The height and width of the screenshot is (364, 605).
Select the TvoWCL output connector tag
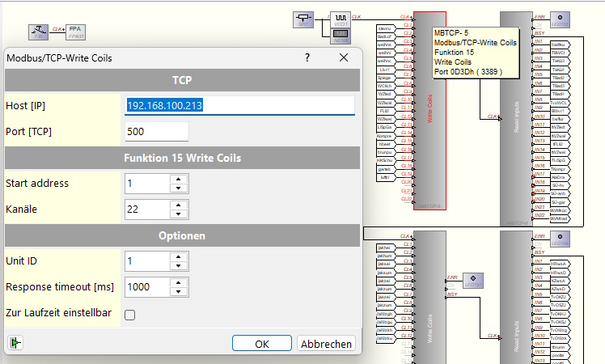tap(560, 103)
